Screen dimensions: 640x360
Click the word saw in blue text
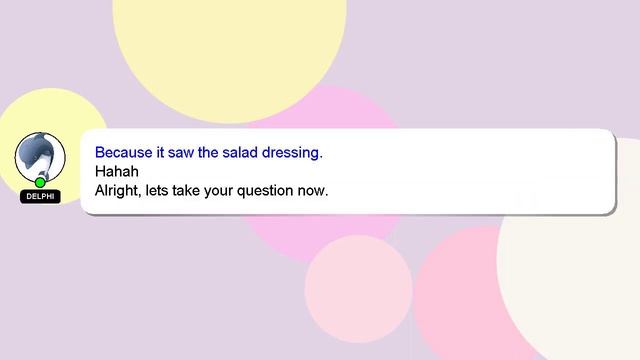(180, 153)
